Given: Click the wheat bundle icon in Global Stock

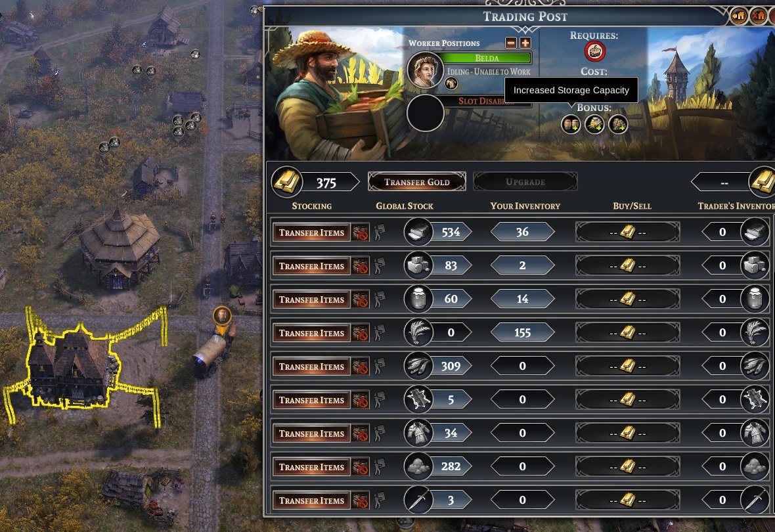Looking at the screenshot, I should pyautogui.click(x=418, y=332).
